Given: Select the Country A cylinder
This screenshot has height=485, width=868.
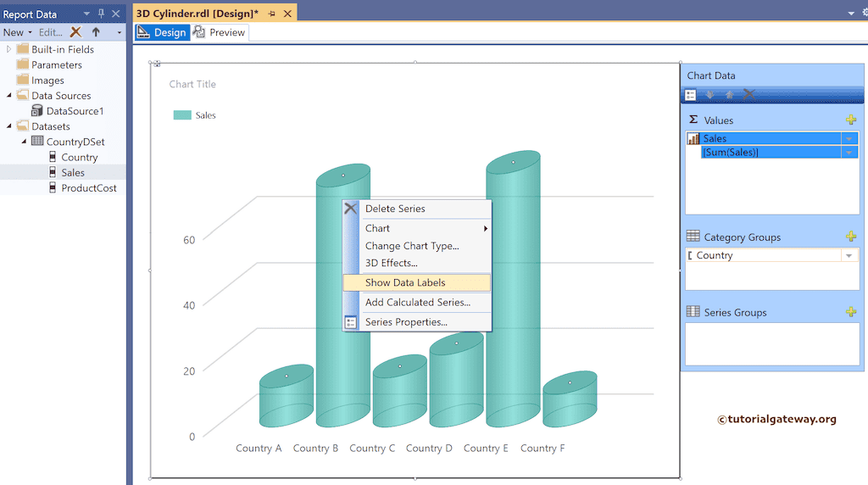Looking at the screenshot, I should click(287, 396).
